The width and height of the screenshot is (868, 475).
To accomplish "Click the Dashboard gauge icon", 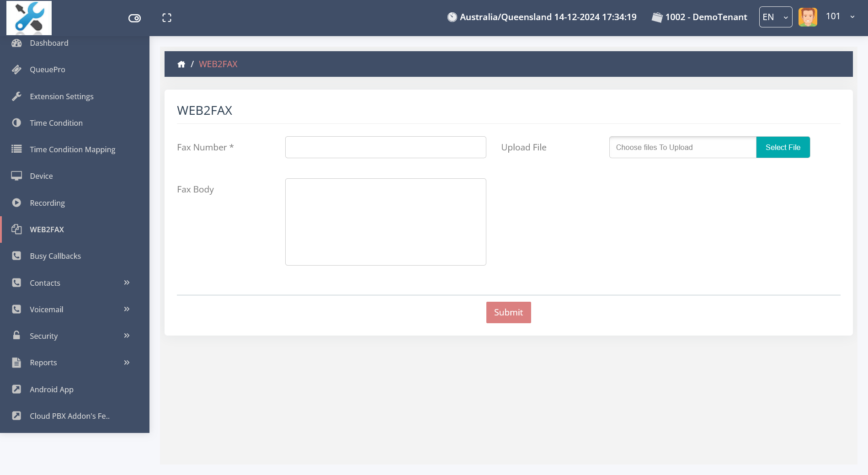I will (x=17, y=43).
